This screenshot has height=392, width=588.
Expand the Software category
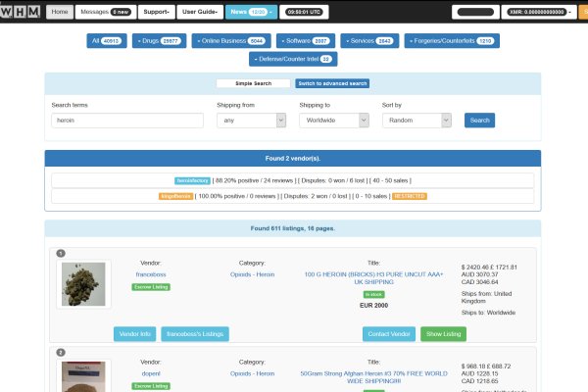(306, 41)
